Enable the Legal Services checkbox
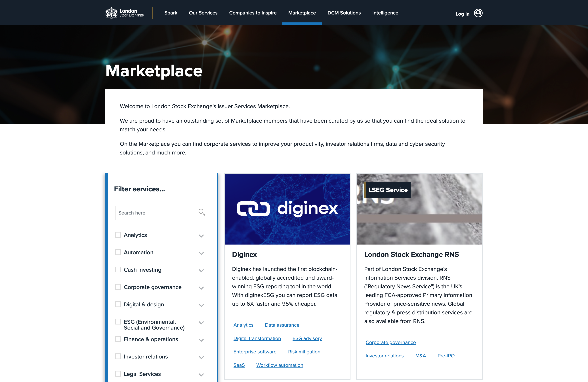 (x=118, y=374)
